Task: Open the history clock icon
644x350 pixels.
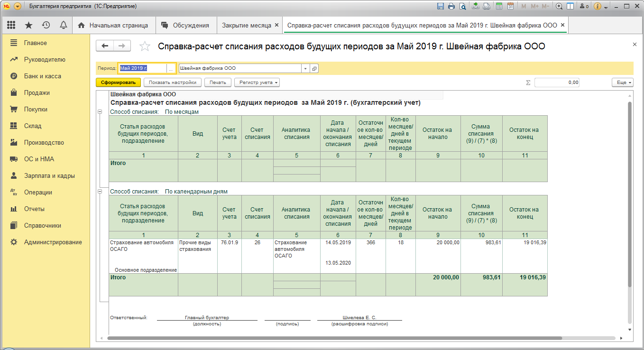Action: [x=46, y=25]
